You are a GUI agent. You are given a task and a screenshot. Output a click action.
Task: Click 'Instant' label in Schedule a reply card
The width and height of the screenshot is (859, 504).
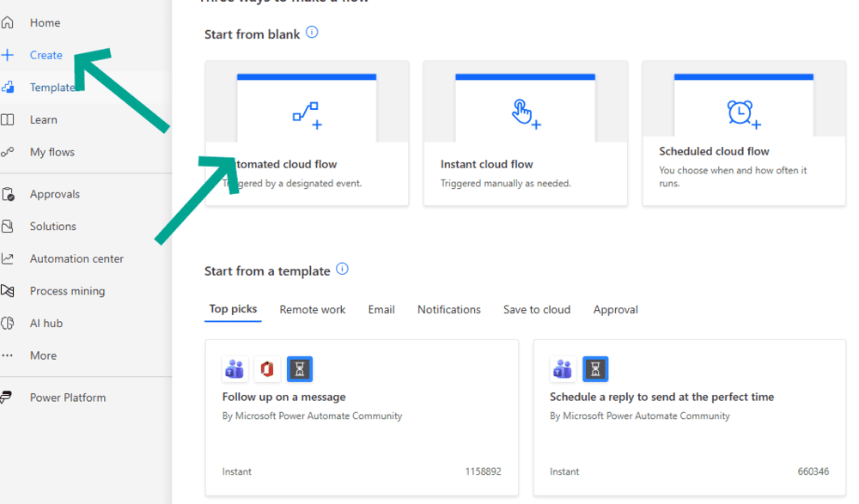coord(564,471)
